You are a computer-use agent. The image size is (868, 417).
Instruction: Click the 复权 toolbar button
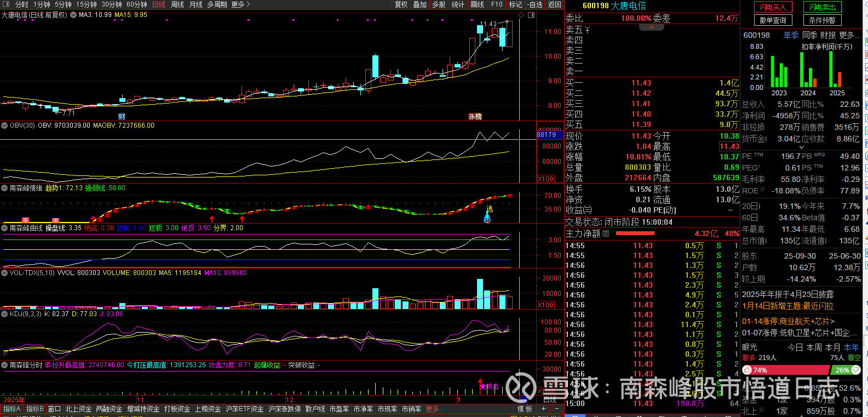point(401,4)
